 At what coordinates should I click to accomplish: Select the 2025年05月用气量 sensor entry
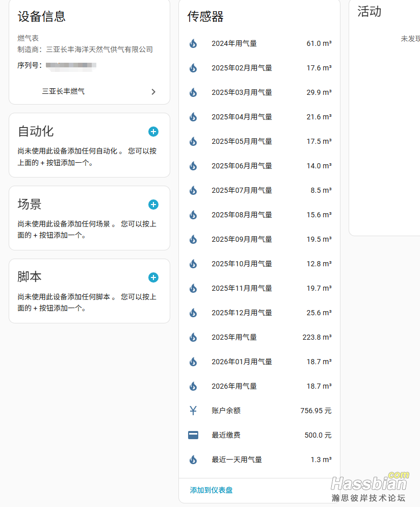tap(242, 141)
